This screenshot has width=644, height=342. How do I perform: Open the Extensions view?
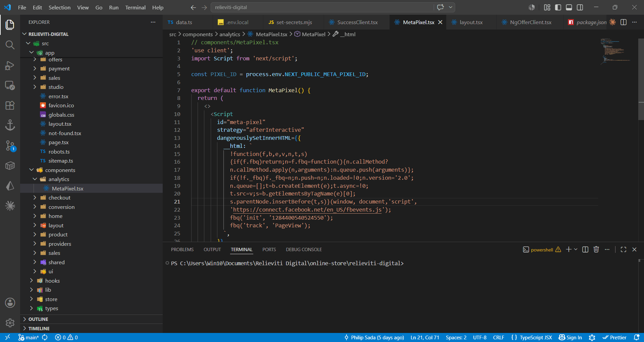pos(10,105)
